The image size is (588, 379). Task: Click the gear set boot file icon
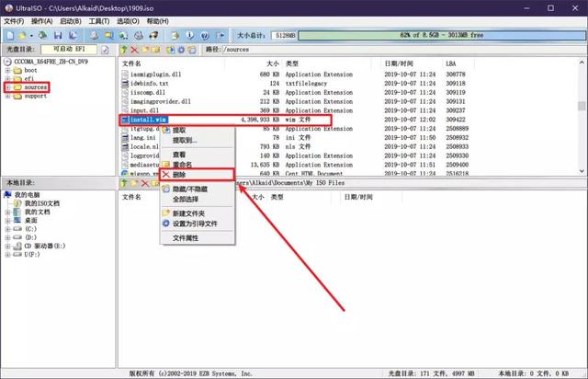(181, 50)
